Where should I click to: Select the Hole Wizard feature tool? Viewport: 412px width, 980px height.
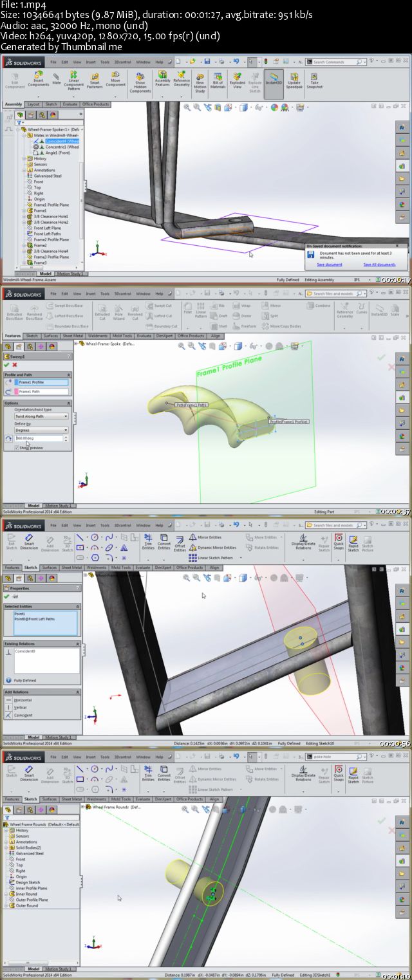(x=119, y=311)
